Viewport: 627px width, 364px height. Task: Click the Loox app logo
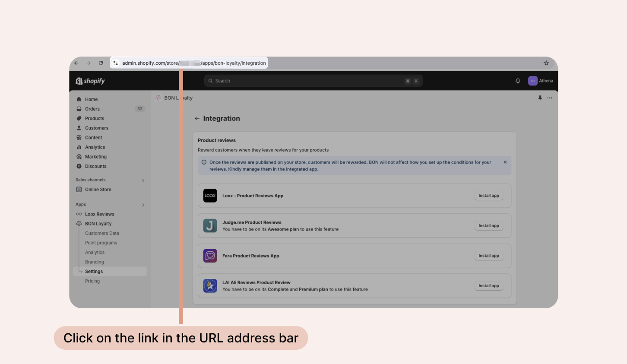click(x=210, y=196)
